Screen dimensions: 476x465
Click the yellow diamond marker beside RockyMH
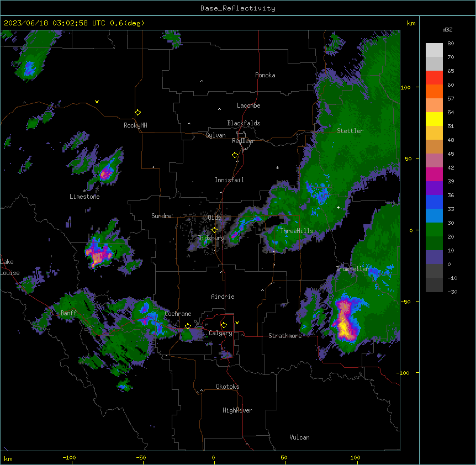[138, 113]
